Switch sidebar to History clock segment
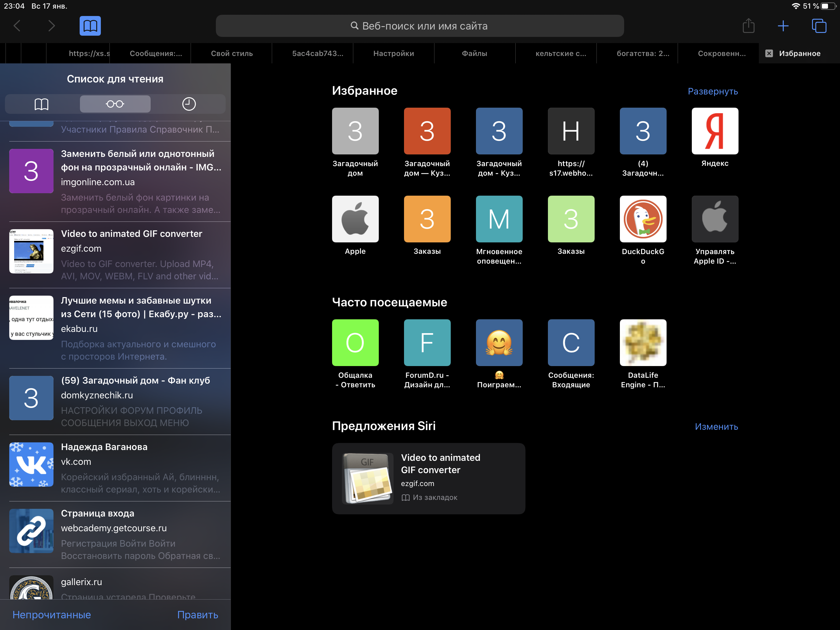The width and height of the screenshot is (840, 630). (x=189, y=104)
